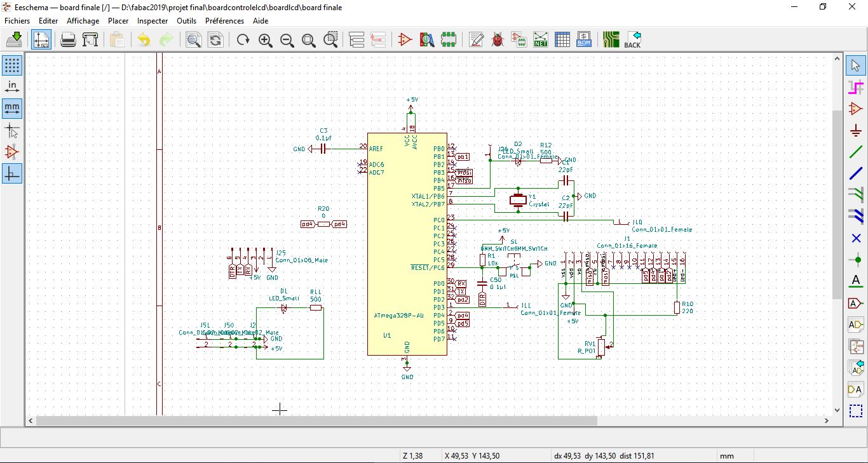Expand the Préférences menu

(x=225, y=21)
